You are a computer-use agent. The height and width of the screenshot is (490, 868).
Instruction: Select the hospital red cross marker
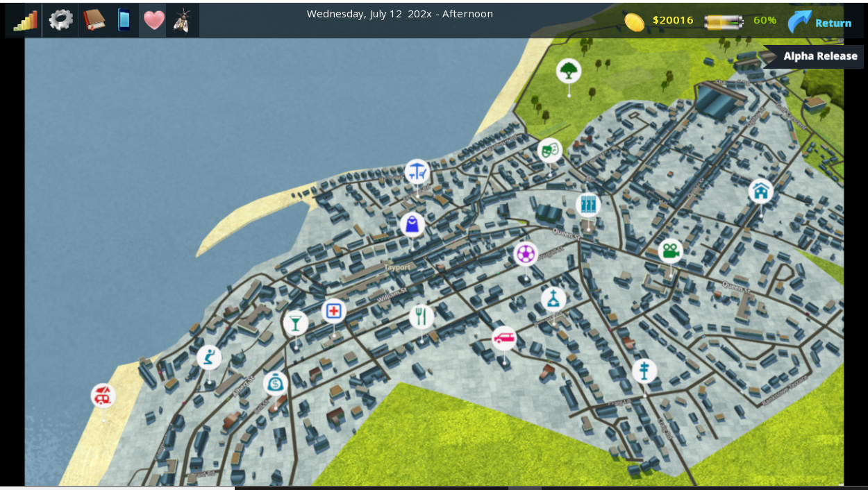tap(334, 311)
